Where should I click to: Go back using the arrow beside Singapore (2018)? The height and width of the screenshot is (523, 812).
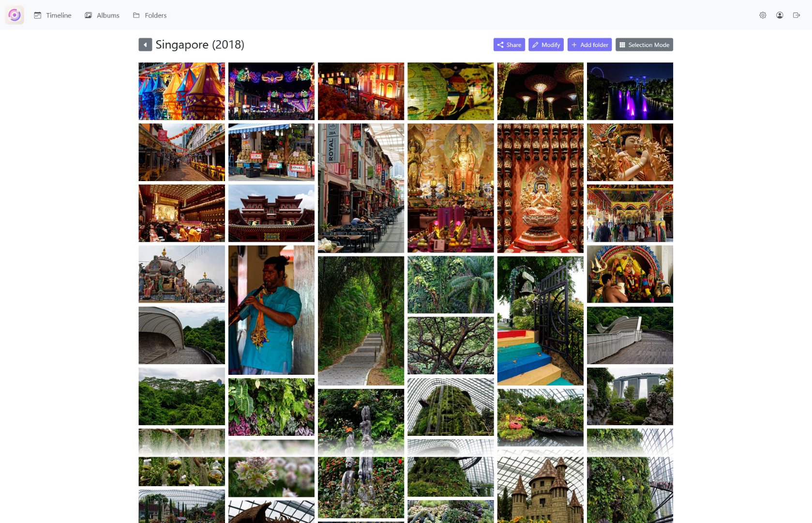[145, 44]
